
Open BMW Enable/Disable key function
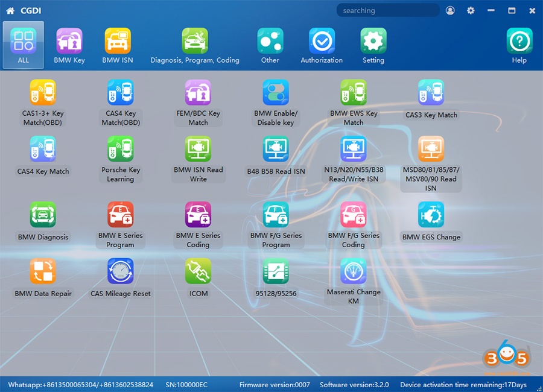pos(276,93)
